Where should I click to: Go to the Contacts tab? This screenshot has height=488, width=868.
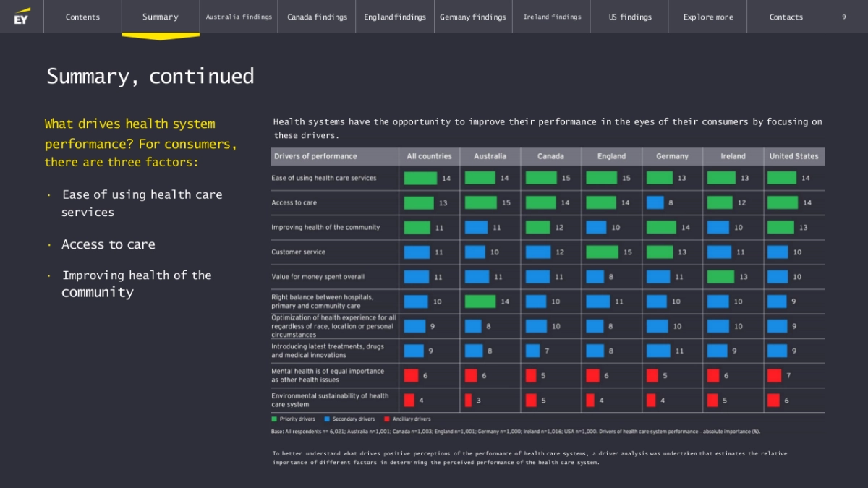click(x=786, y=17)
